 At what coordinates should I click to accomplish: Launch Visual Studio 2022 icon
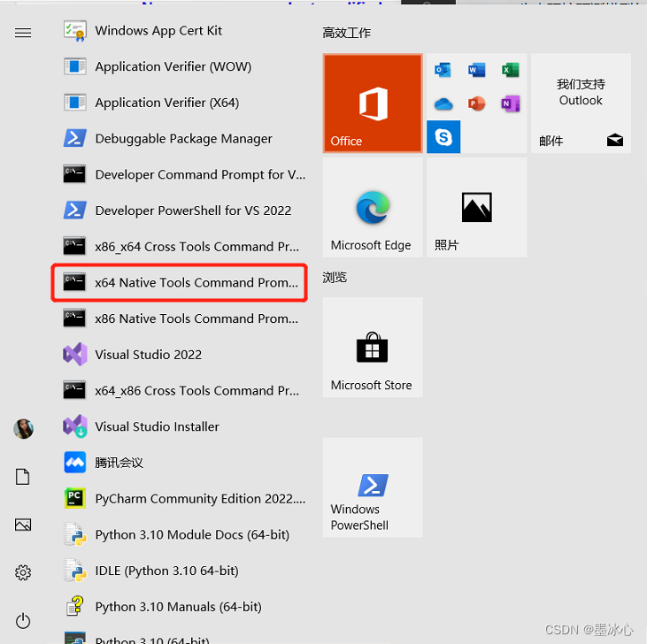pyautogui.click(x=75, y=354)
